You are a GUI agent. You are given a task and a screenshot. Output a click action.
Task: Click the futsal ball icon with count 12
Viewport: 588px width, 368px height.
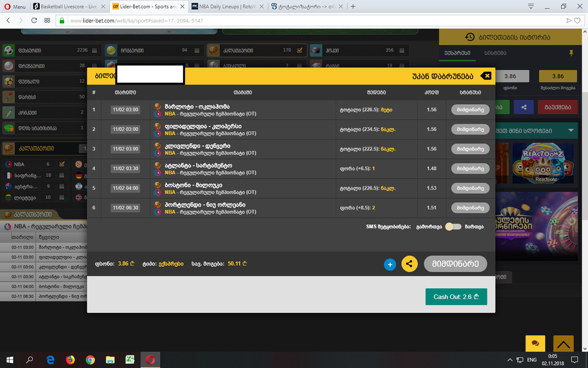point(9,82)
